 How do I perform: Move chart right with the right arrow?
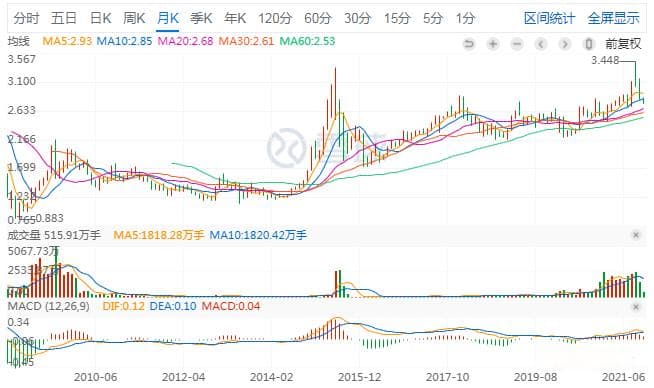click(x=565, y=44)
